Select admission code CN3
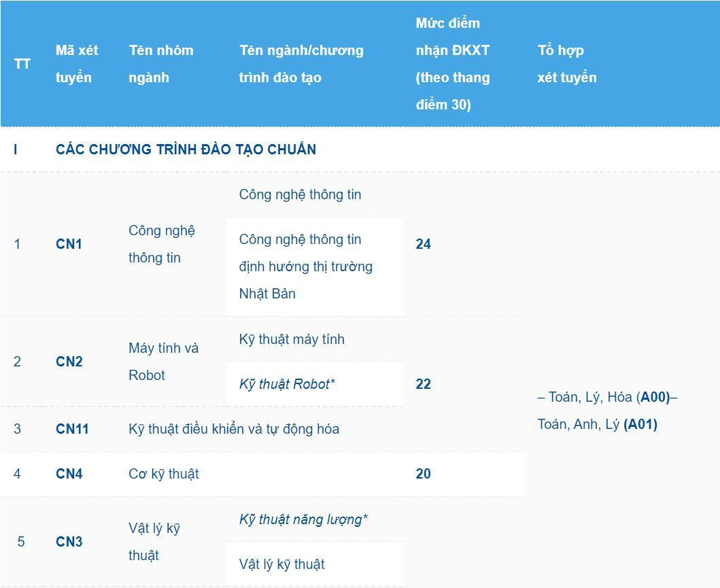The image size is (720, 588). 69,542
